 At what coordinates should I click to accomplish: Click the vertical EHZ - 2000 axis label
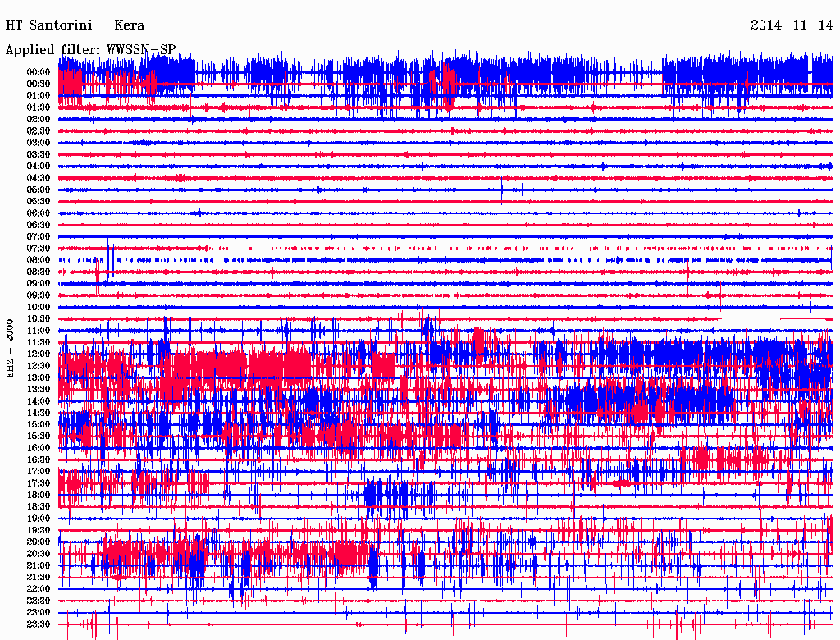[11, 348]
